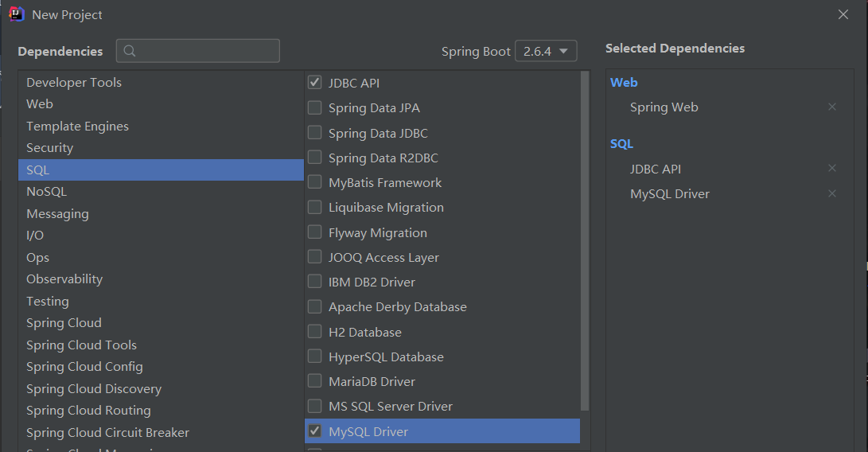This screenshot has height=452, width=868.
Task: Click the dependencies search input field
Action: [x=197, y=51]
